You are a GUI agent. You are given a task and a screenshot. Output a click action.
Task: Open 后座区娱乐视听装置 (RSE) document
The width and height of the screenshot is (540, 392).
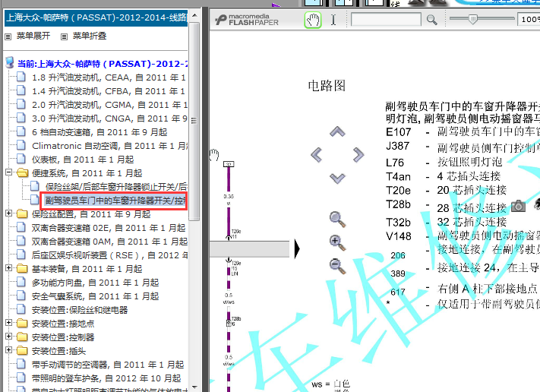coord(110,255)
